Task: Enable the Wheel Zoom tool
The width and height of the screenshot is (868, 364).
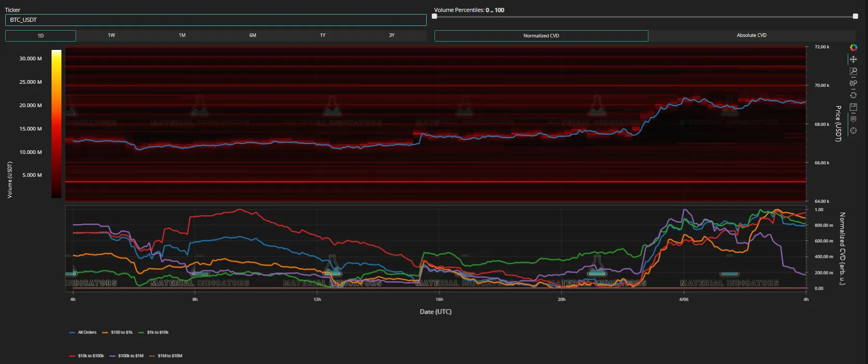Action: (853, 83)
